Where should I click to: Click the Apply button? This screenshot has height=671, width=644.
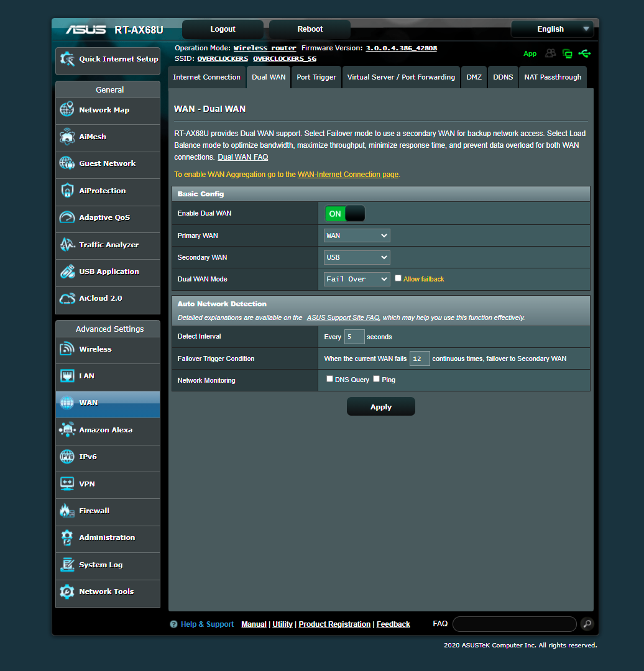(x=380, y=406)
